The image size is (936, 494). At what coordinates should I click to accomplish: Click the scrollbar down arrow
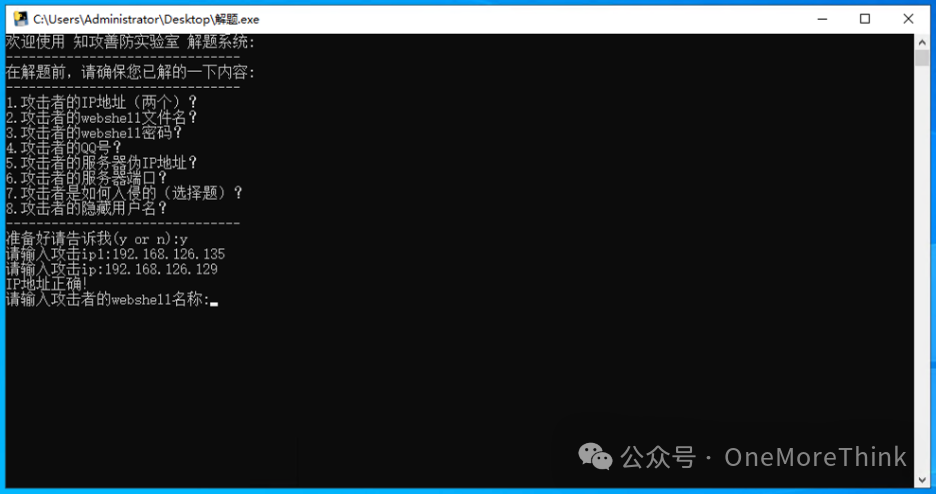tap(922, 480)
